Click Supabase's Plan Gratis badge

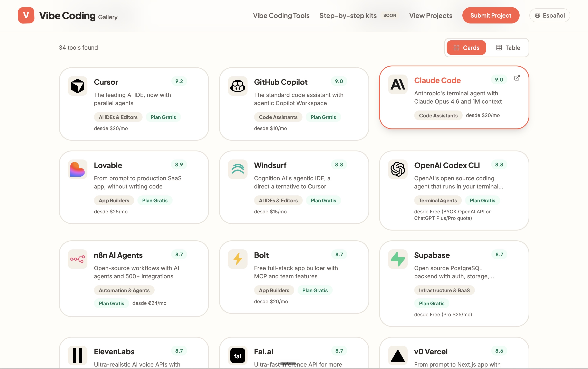click(432, 303)
